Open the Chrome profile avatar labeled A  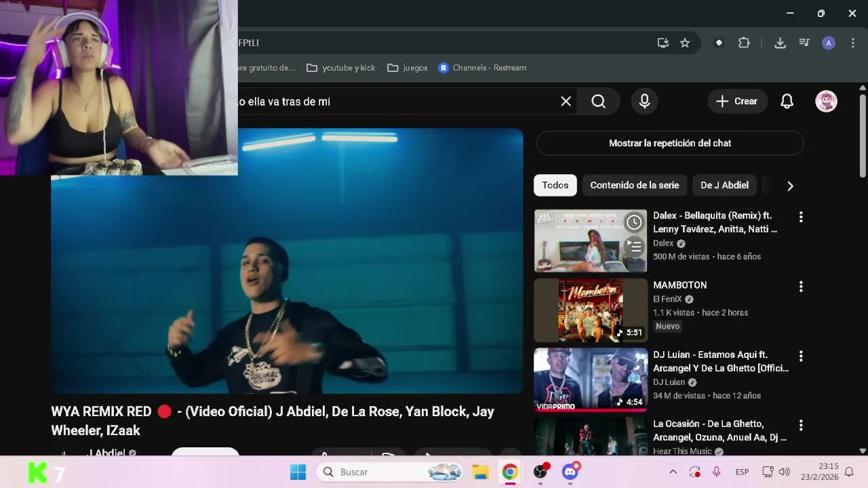click(x=828, y=43)
